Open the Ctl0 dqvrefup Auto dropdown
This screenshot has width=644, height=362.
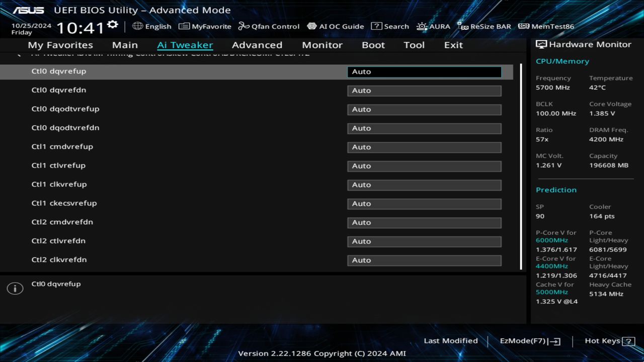(424, 71)
